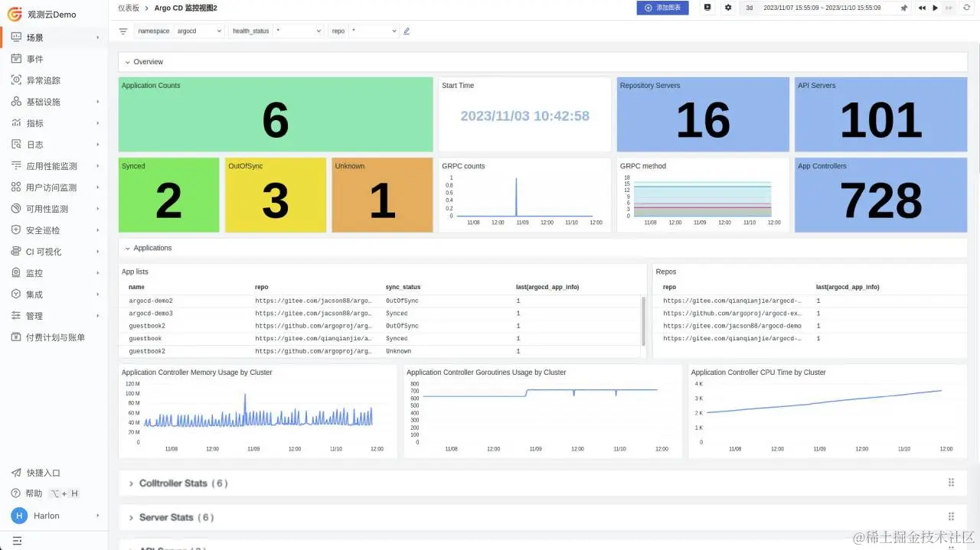
Task: Click the sync_status column header
Action: pyautogui.click(x=403, y=287)
